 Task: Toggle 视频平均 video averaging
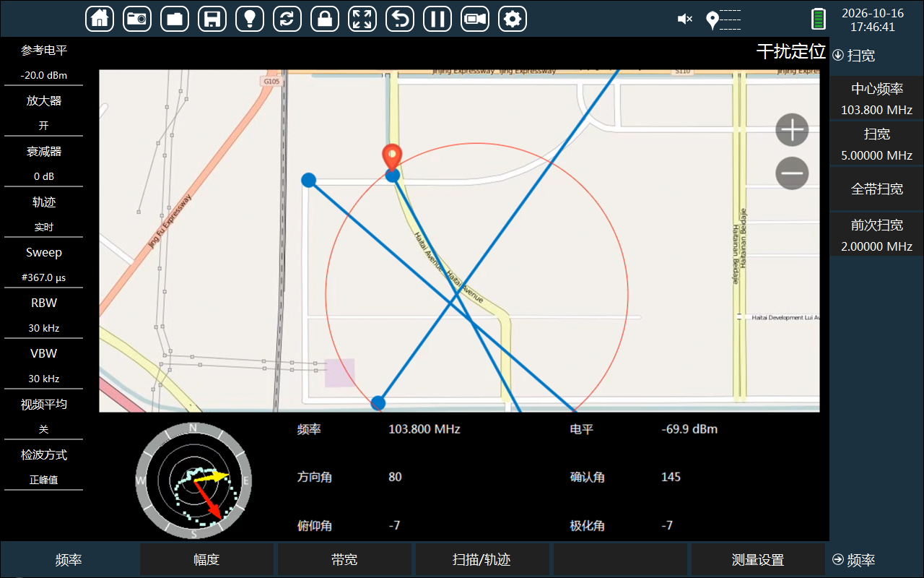[44, 416]
